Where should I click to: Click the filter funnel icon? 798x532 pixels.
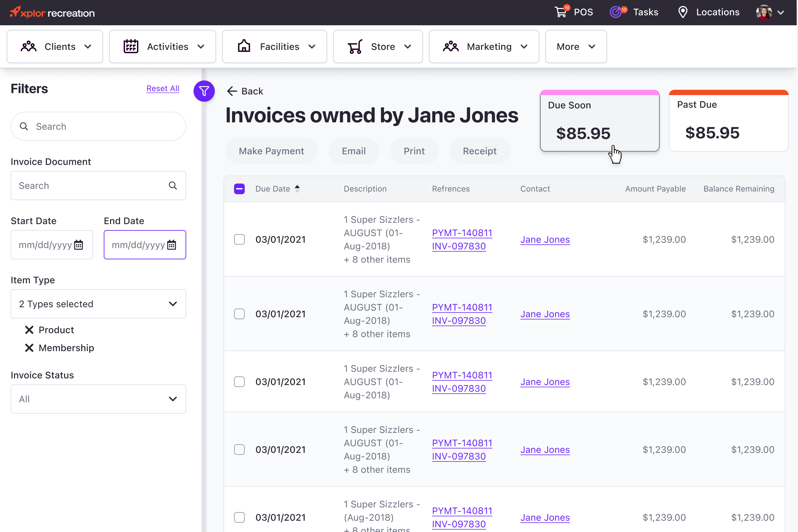tap(203, 91)
